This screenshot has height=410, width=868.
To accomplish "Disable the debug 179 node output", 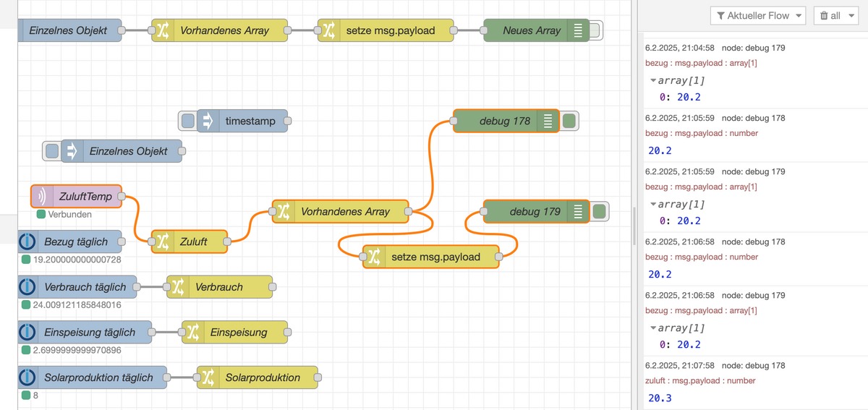I will (x=599, y=212).
